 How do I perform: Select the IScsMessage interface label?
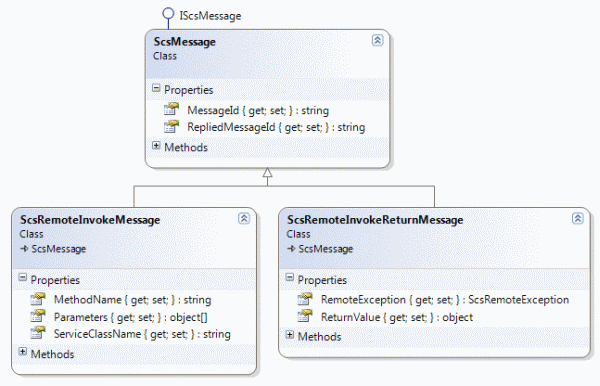tap(210, 16)
